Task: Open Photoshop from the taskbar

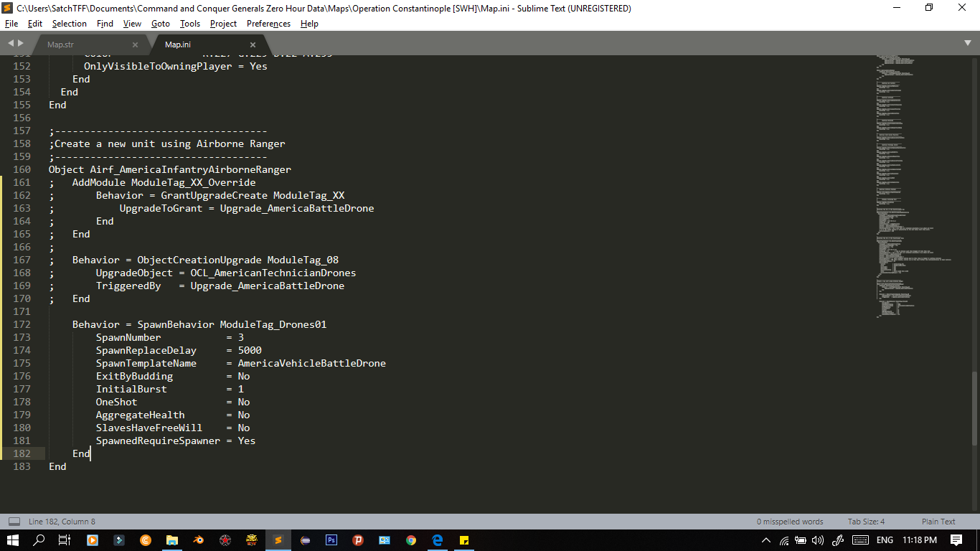Action: click(331, 540)
